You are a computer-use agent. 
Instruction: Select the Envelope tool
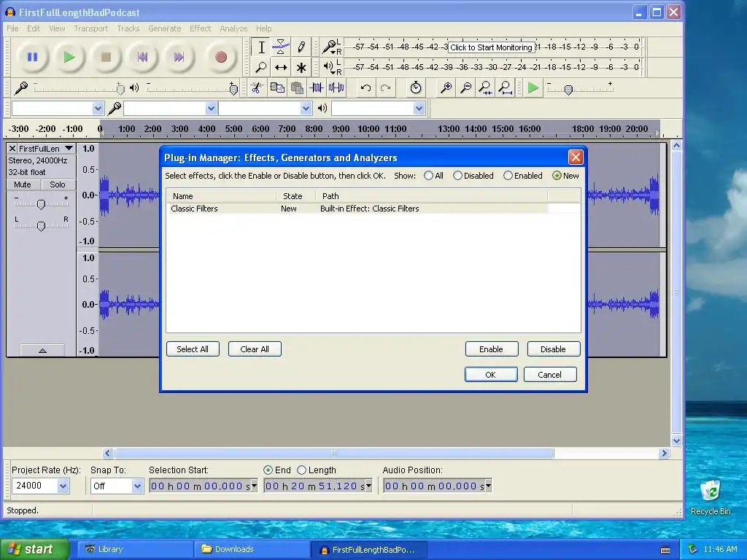tap(281, 47)
